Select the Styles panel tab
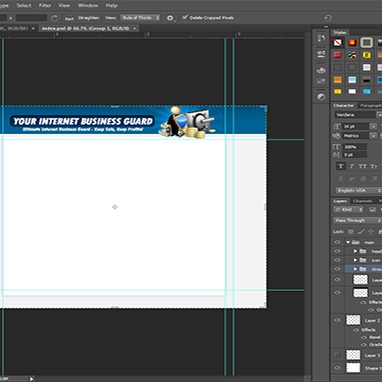Screen dimensions: 382x382 tap(339, 32)
